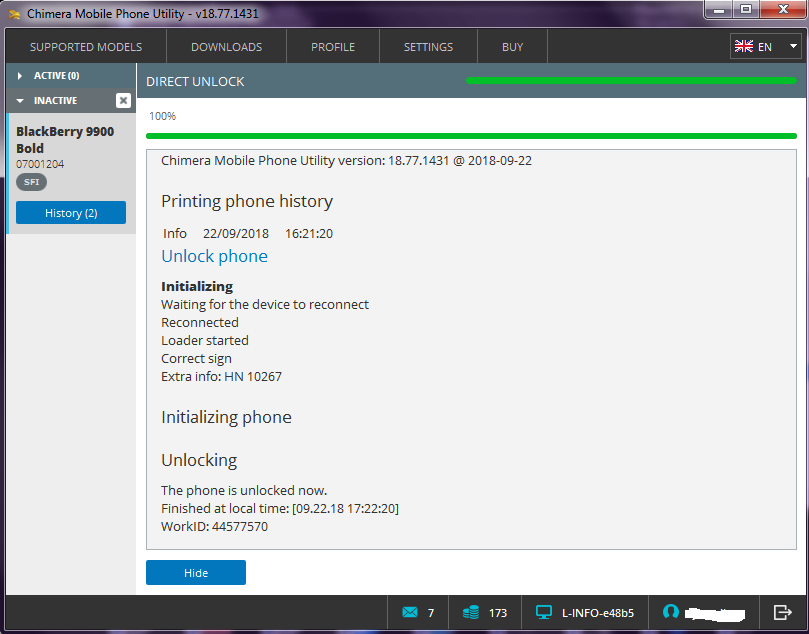Viewport: 809px width, 634px height.
Task: Click the 'Correct sign' log line
Action: 196,359
